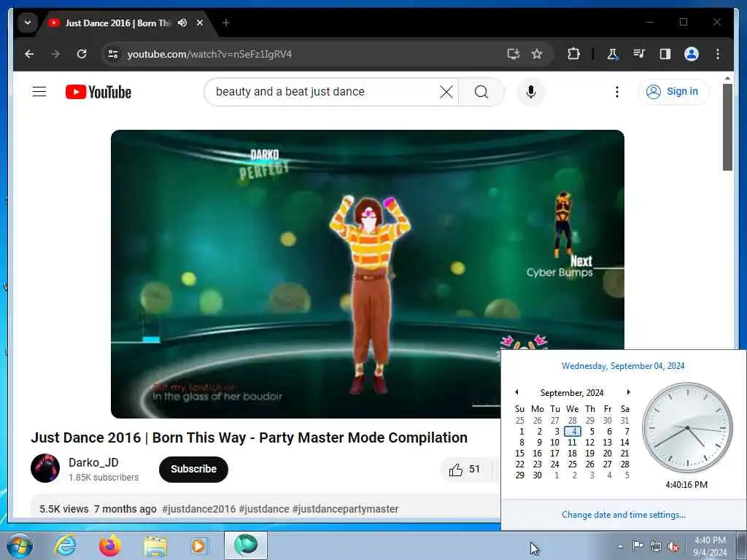Screen dimensions: 747x560
Task: Go to previous month in calendar
Action: (x=516, y=392)
